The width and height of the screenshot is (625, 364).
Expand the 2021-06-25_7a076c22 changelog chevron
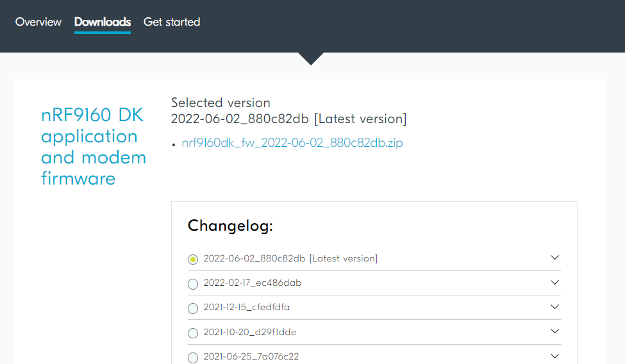click(x=554, y=356)
